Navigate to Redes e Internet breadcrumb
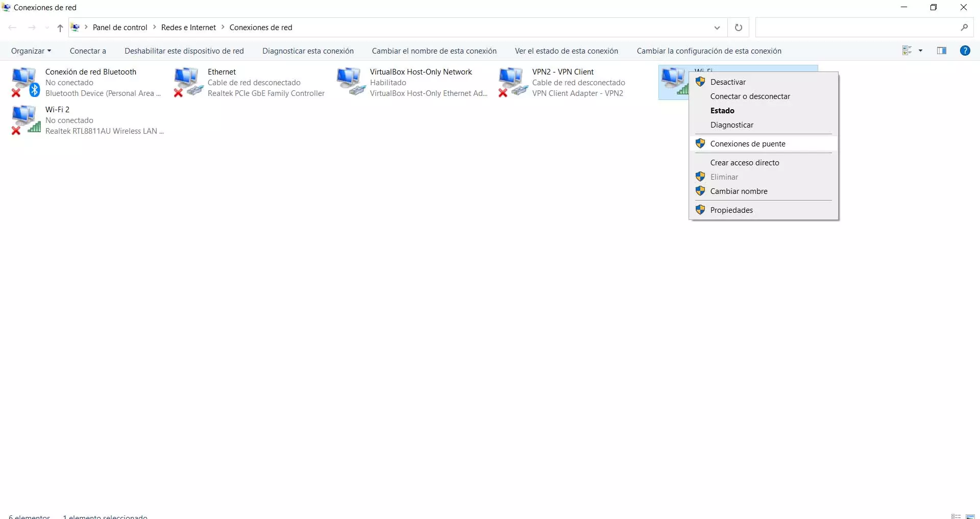 click(188, 28)
